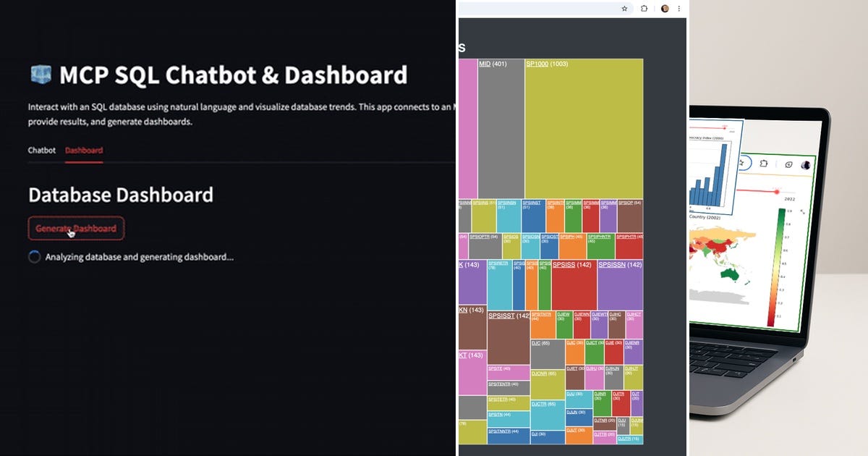
Task: Click the DJCTR (65) treemap tile
Action: [x=548, y=415]
